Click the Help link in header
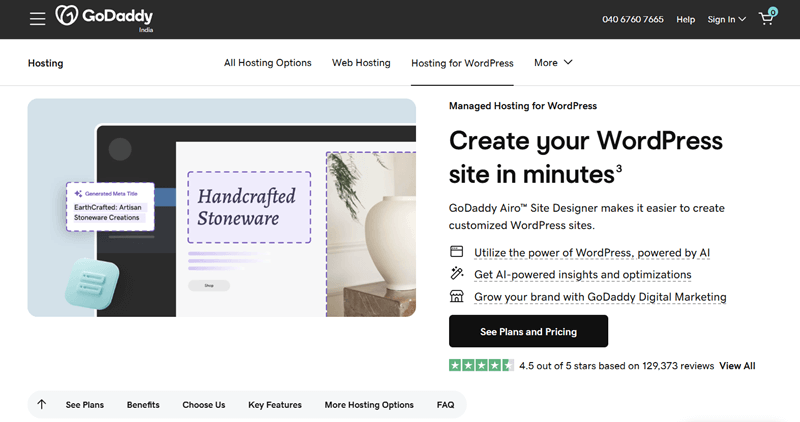Viewport: 800px width, 422px height. 686,19
